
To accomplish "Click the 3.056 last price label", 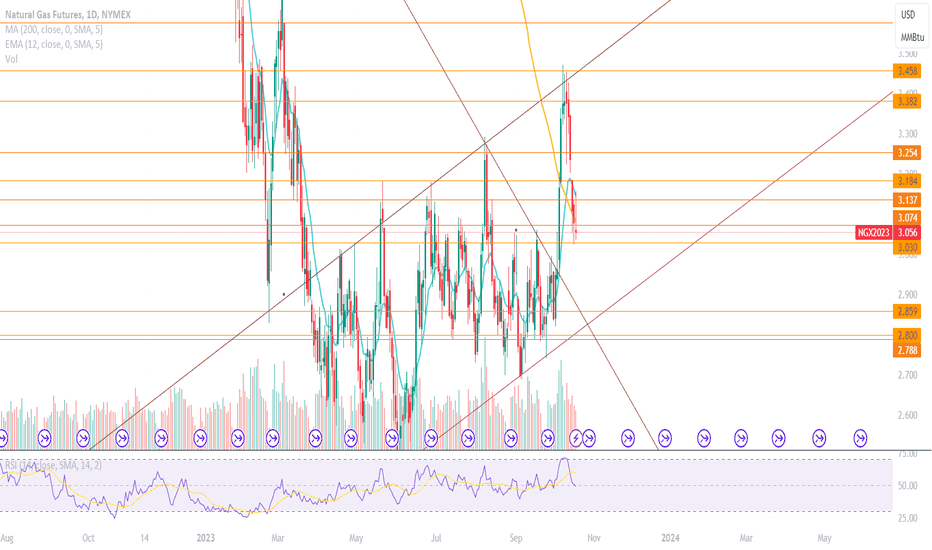I will coord(907,232).
